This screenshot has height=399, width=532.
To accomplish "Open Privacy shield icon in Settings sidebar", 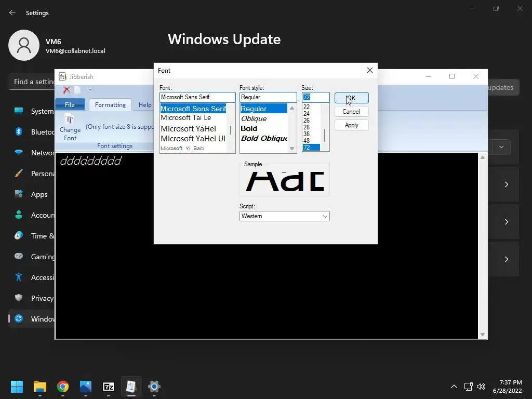I will pos(19,298).
